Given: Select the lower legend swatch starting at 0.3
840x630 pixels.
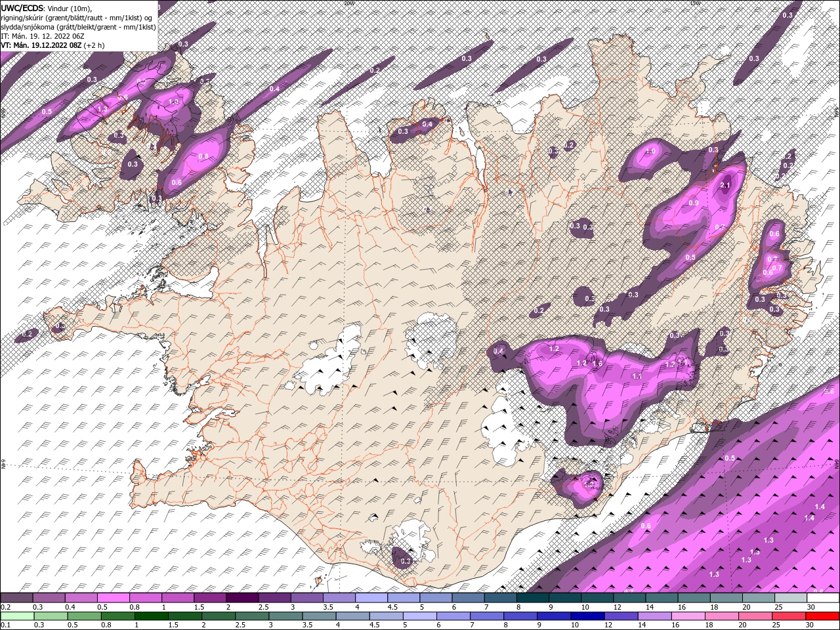Looking at the screenshot, I should coord(50,616).
